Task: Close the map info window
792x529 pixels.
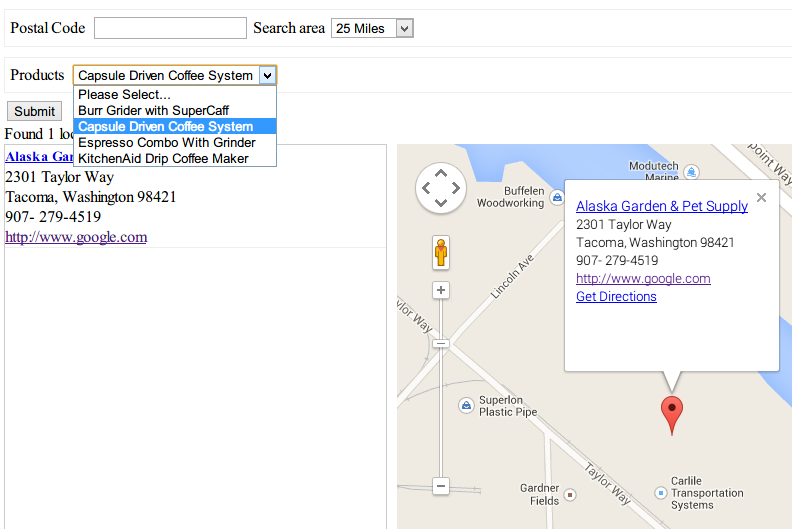Action: tap(761, 198)
